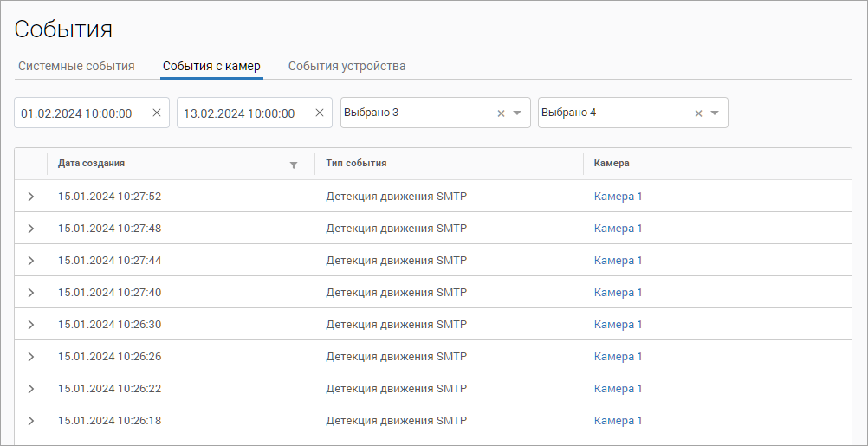Sort by 'Тип события' column header

point(356,163)
